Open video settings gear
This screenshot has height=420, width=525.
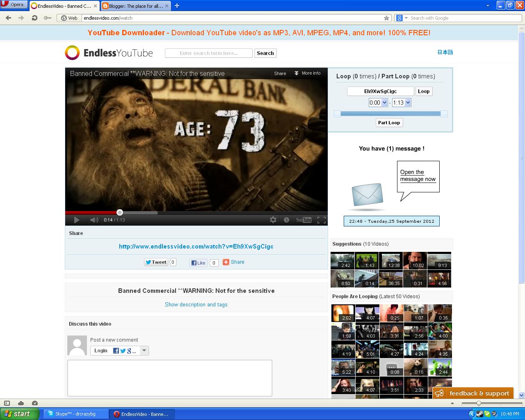pos(273,220)
